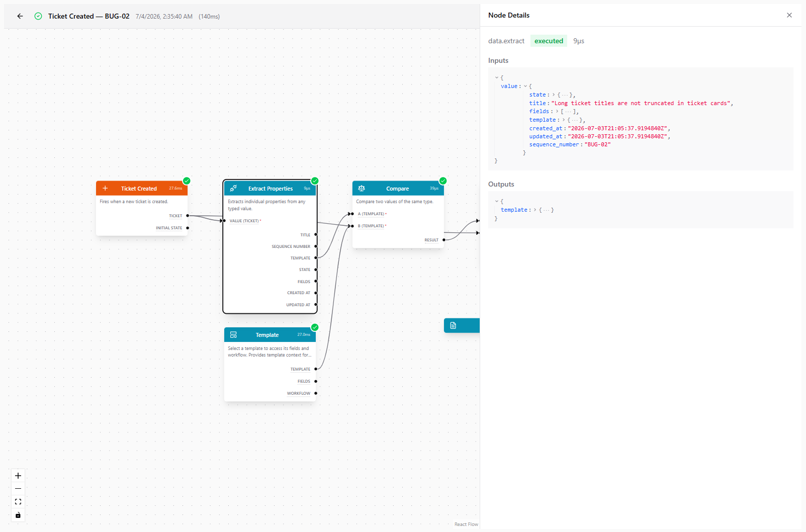Click the plus icon on Ticket Created node
The width and height of the screenshot is (806, 532).
(x=105, y=189)
